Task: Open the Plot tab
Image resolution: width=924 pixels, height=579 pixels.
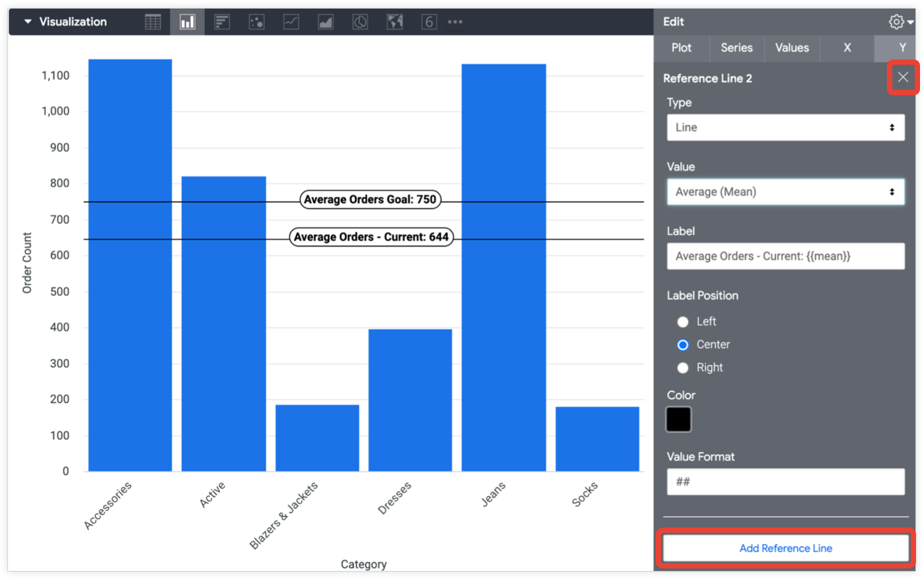Action: tap(681, 48)
